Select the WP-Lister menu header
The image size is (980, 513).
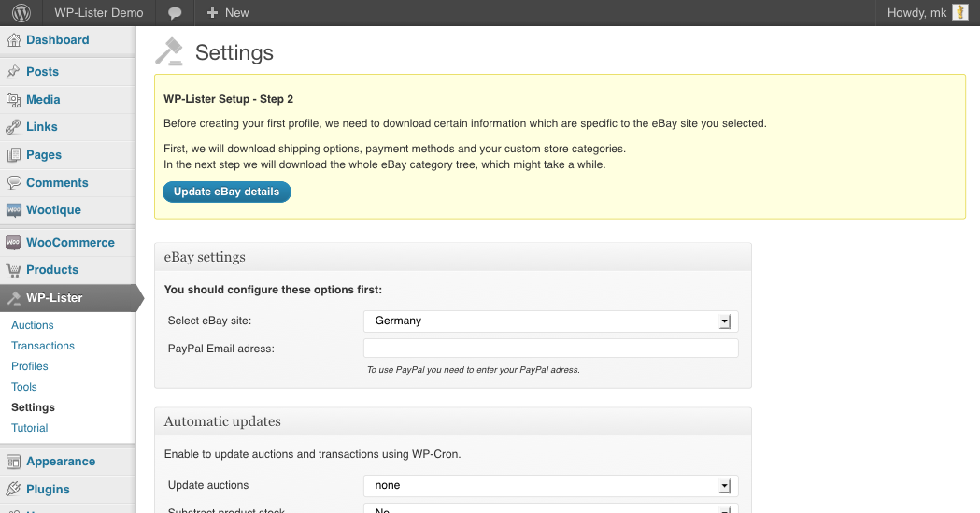tap(67, 298)
